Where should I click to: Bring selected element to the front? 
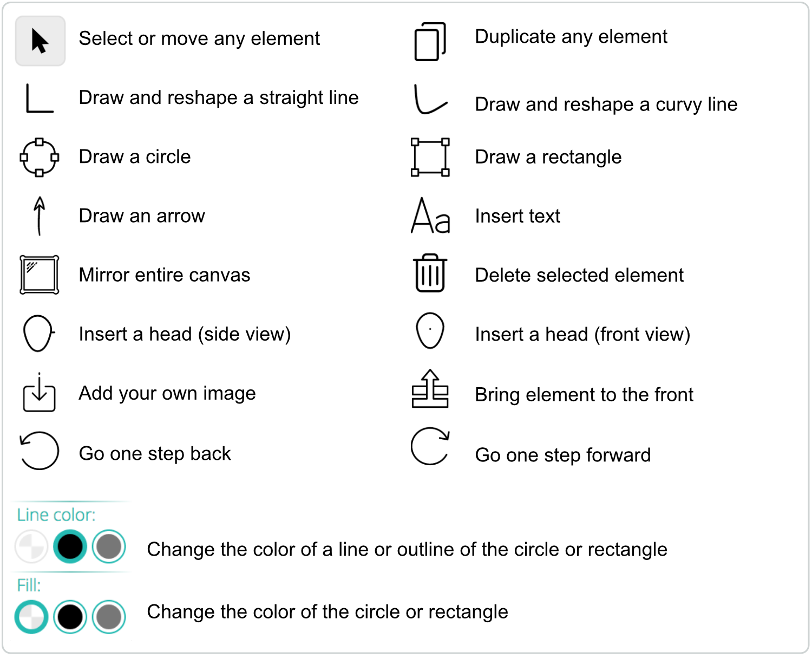pyautogui.click(x=430, y=389)
